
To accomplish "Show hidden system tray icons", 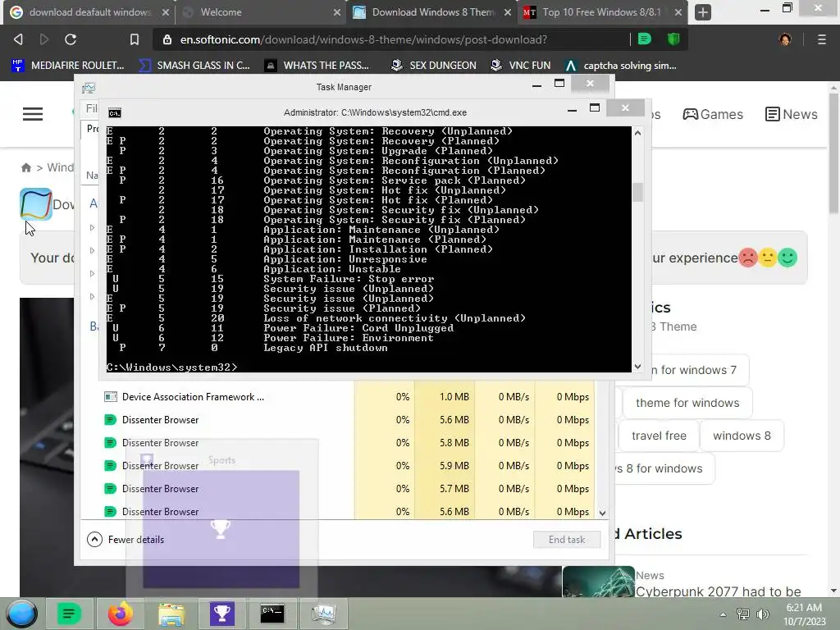I will [723, 614].
